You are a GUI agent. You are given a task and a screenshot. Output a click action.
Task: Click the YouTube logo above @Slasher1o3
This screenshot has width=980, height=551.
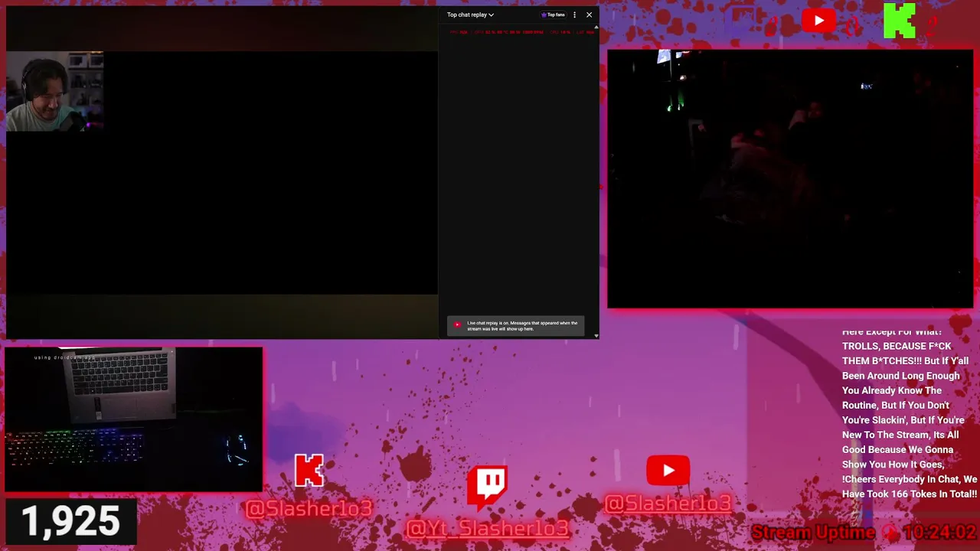pyautogui.click(x=668, y=471)
